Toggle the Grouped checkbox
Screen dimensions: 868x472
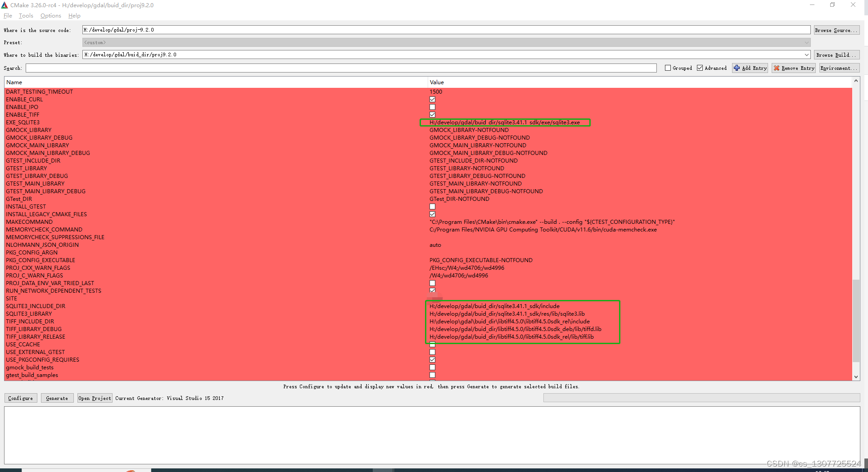(668, 68)
